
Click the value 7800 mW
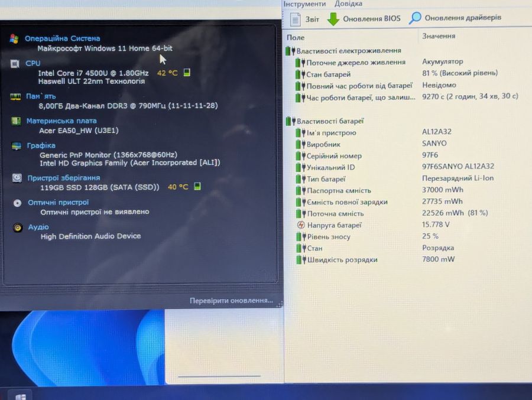click(x=438, y=259)
